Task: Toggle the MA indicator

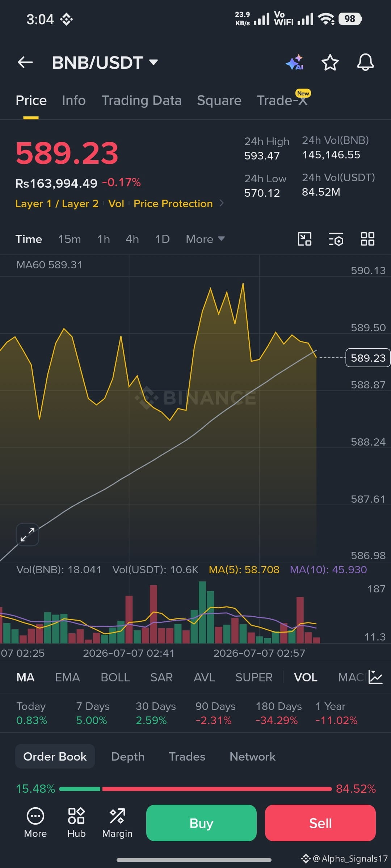Action: coord(25,677)
